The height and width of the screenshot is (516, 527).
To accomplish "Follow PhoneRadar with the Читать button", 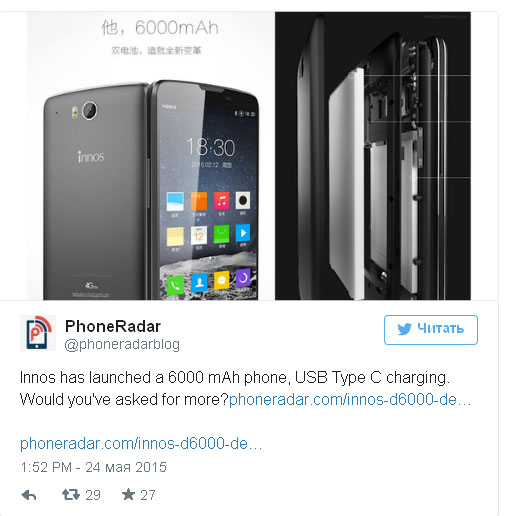I will pyautogui.click(x=431, y=330).
